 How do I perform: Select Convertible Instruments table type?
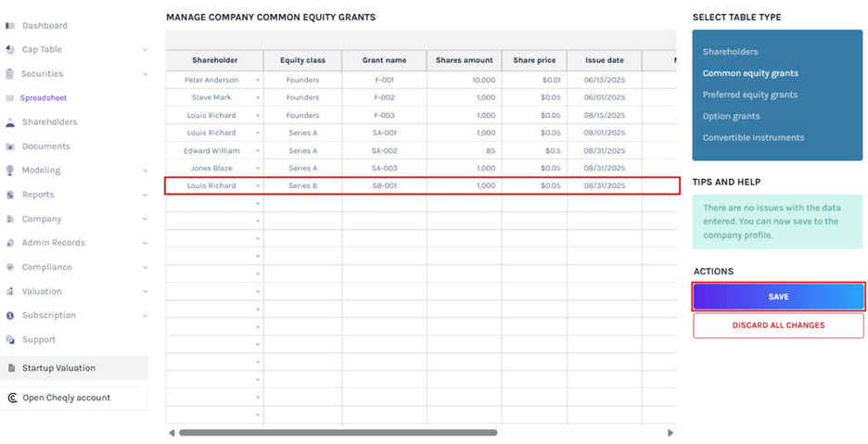point(753,138)
